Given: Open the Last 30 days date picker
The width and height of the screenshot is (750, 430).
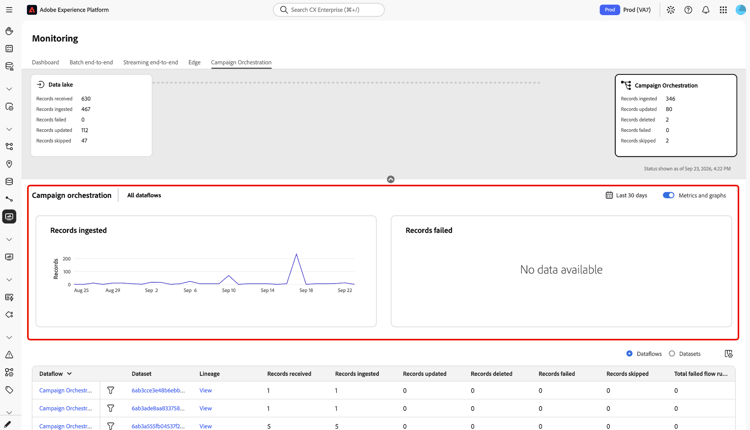Looking at the screenshot, I should click(x=626, y=195).
